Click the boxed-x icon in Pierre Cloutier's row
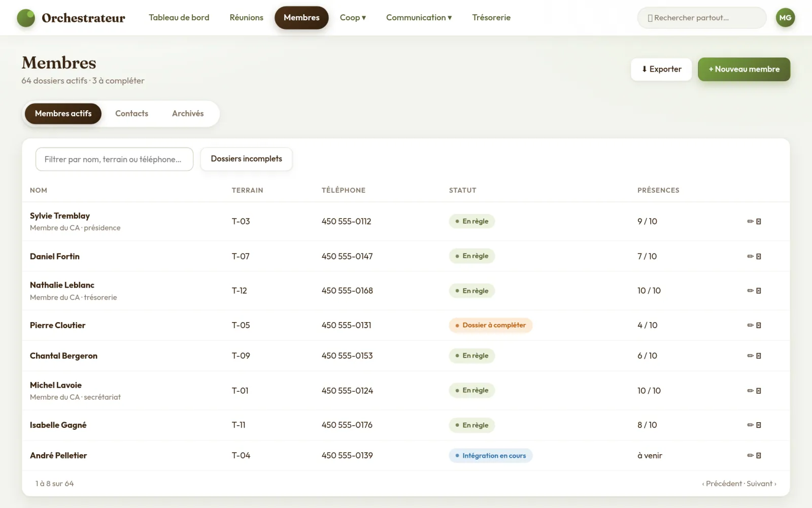This screenshot has width=812, height=508. coord(759,325)
